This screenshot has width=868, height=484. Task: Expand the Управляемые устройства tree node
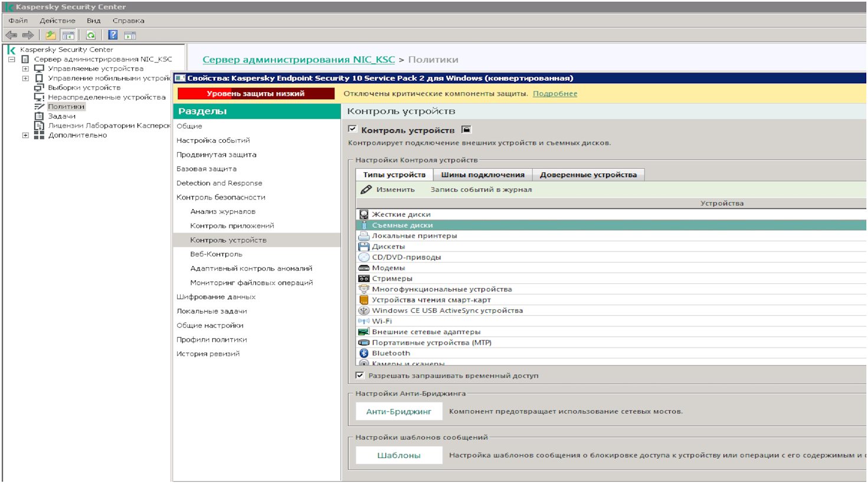point(25,69)
